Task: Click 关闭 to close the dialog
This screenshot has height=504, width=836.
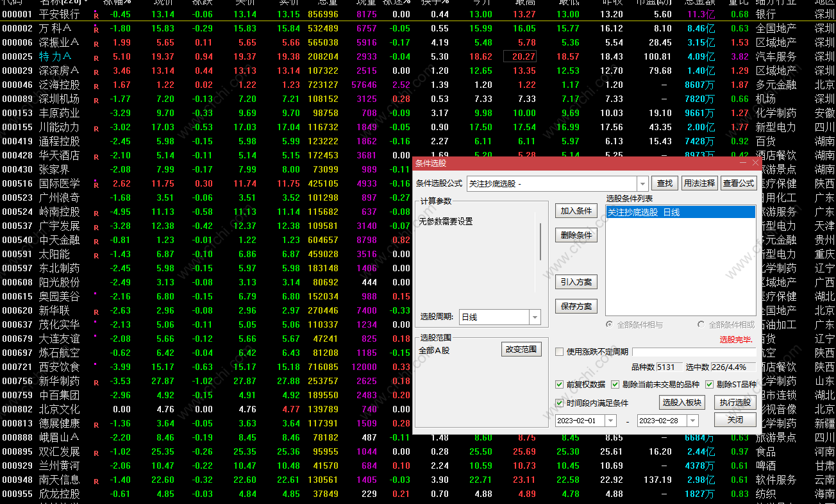Action: coord(735,420)
